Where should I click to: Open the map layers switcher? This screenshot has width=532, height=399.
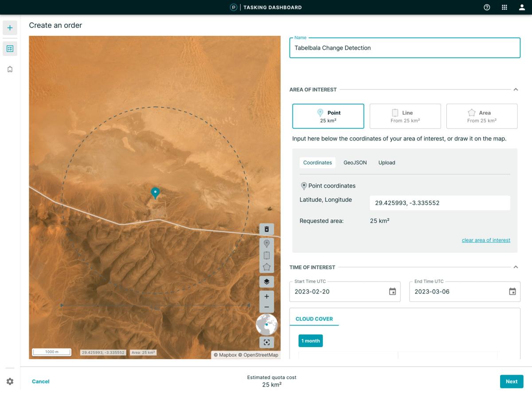266,281
